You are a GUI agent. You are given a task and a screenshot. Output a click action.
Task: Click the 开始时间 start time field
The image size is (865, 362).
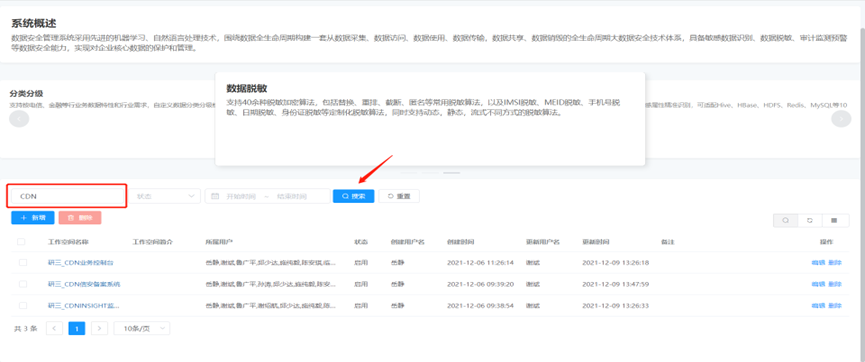point(241,196)
